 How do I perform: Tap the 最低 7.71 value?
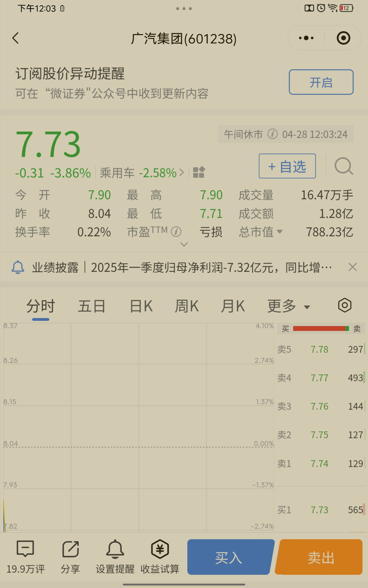[x=211, y=214]
